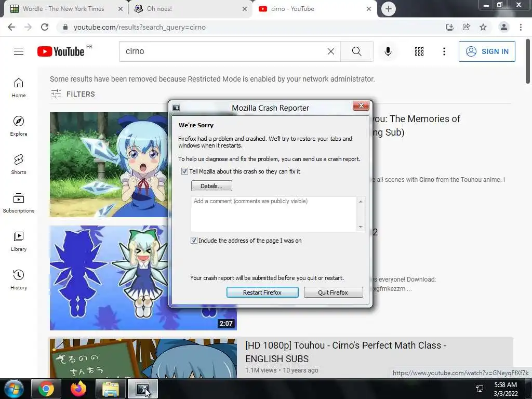Viewport: 532px width, 399px height.
Task: Open the Chrome profile avatar
Action: (504, 27)
